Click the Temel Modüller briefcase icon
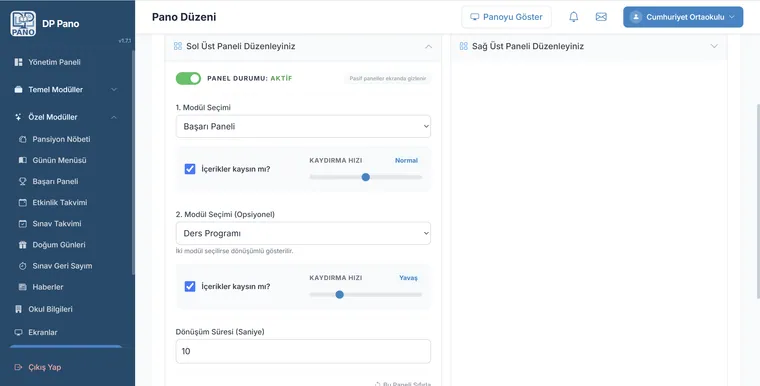This screenshot has height=386, width=760. tap(18, 90)
